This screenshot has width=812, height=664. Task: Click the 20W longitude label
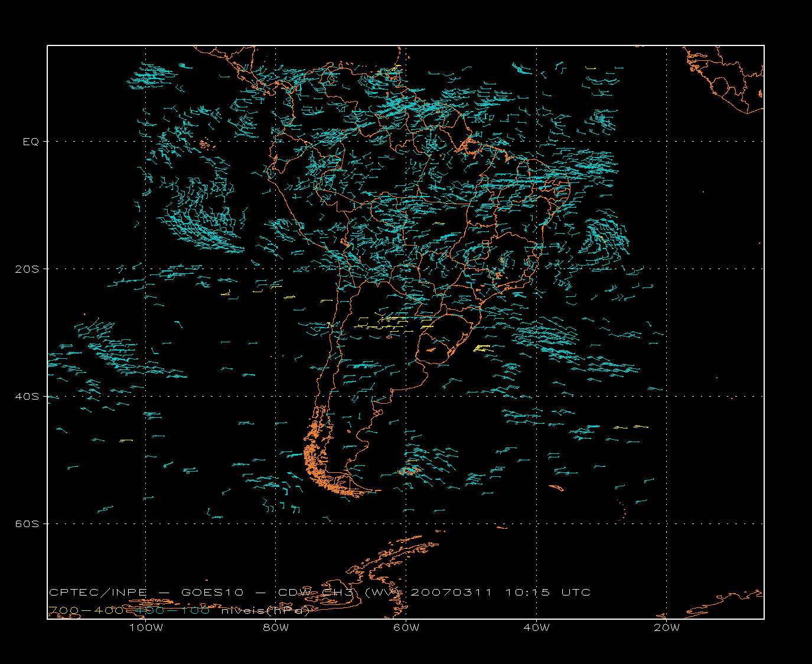point(667,628)
